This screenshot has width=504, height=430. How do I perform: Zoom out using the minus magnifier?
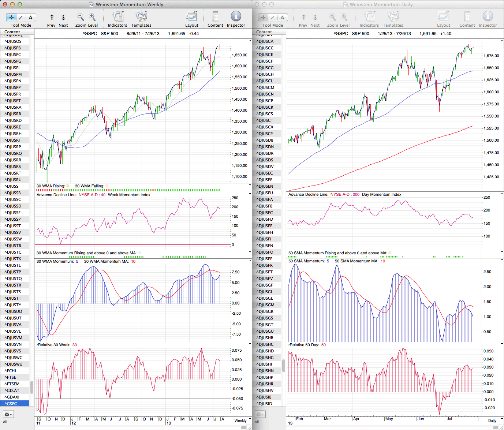(x=81, y=17)
